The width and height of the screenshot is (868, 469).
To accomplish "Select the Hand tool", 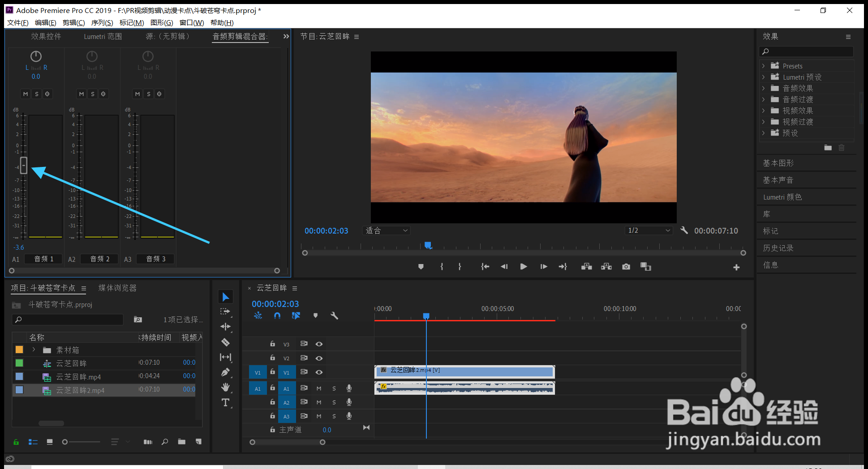I will click(x=225, y=387).
